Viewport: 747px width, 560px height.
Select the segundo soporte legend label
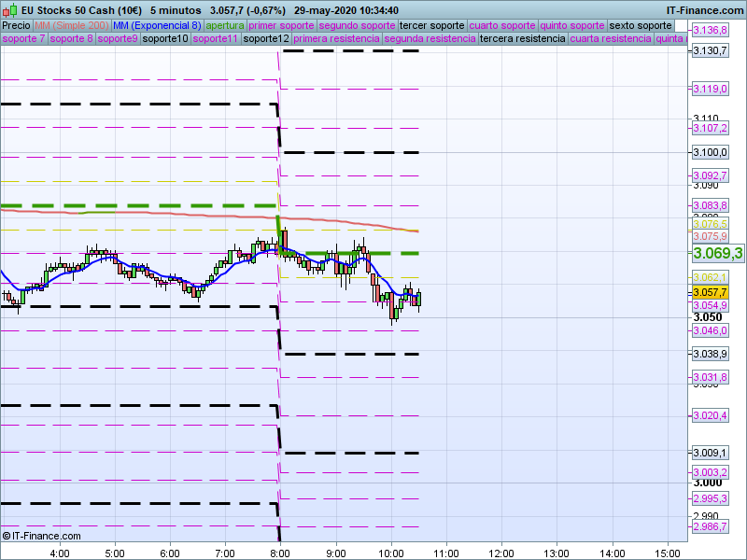[357, 25]
